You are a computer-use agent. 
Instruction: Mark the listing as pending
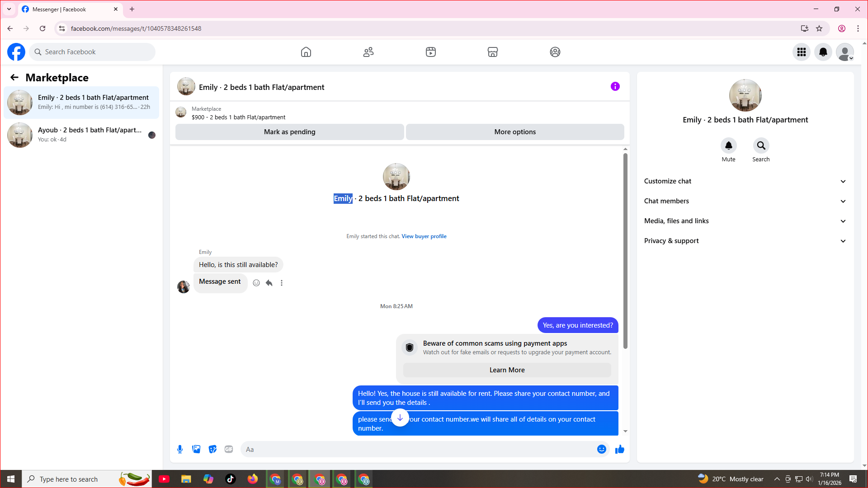[x=289, y=132]
